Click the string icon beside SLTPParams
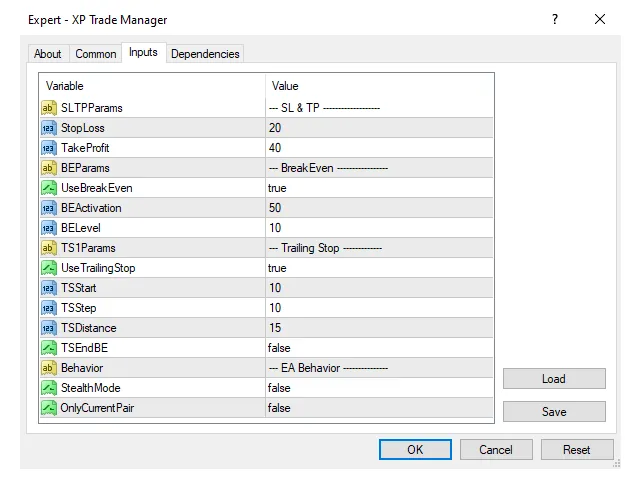The image size is (640, 480). click(x=48, y=108)
